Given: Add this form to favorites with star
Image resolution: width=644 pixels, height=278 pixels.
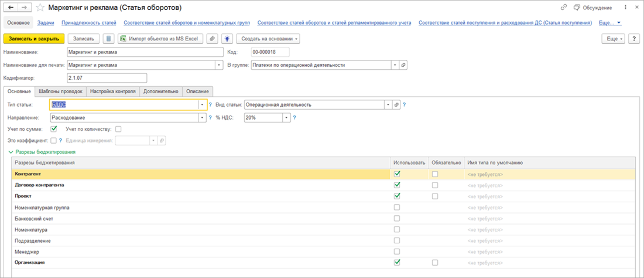Looking at the screenshot, I should (x=39, y=8).
